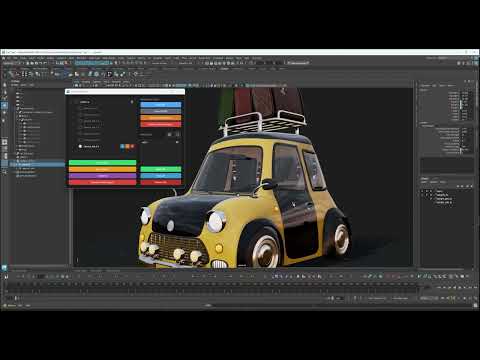Click the wide green button in dialog's left column
Screen dimensions: 480x360
coord(102,163)
